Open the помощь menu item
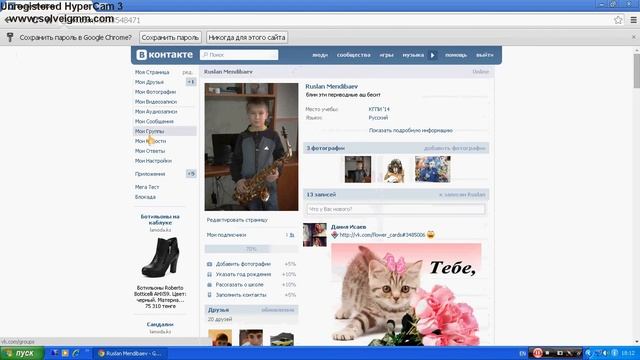 pyautogui.click(x=456, y=55)
